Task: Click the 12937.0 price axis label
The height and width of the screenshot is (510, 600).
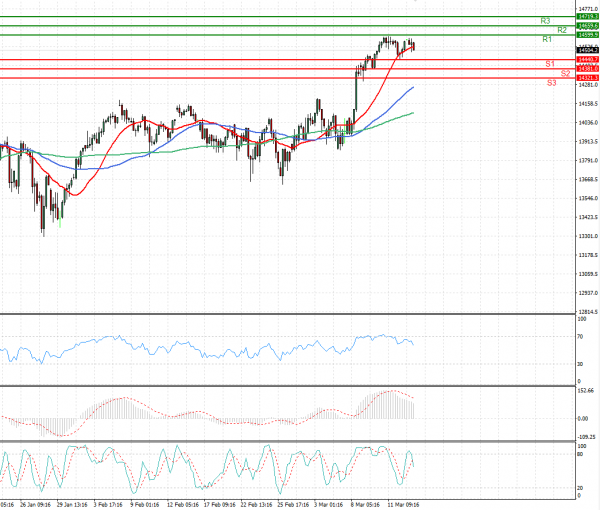Action: pos(588,293)
